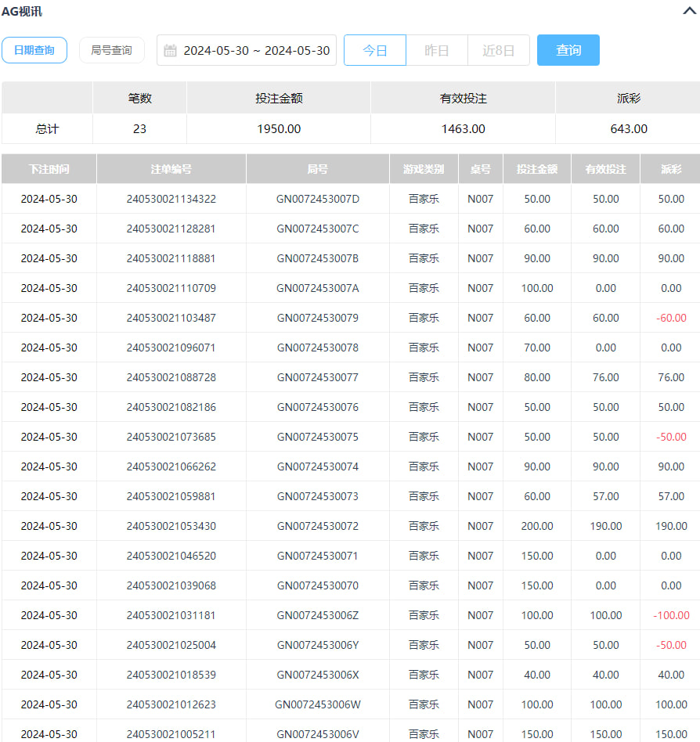Click the red -60.00 payout value

click(670, 318)
